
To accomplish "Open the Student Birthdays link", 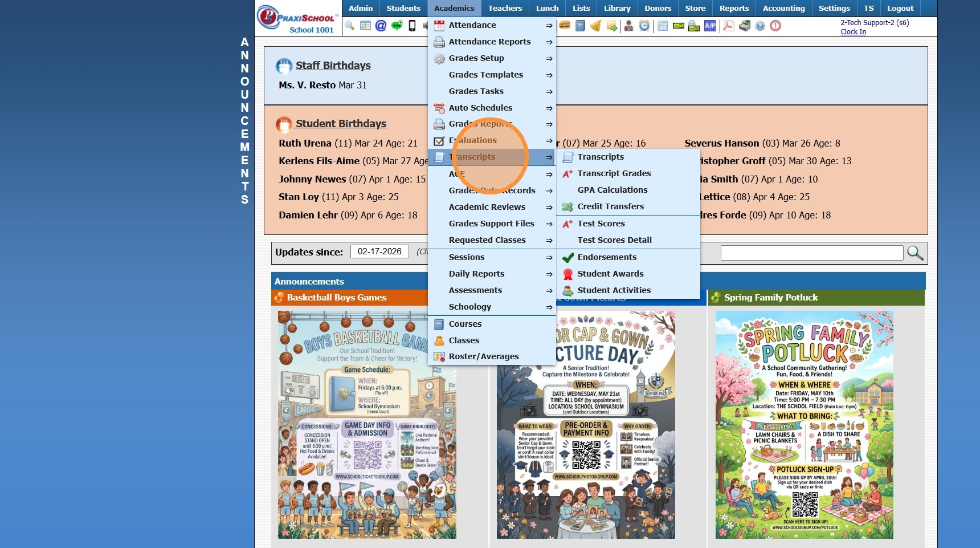I will point(341,124).
